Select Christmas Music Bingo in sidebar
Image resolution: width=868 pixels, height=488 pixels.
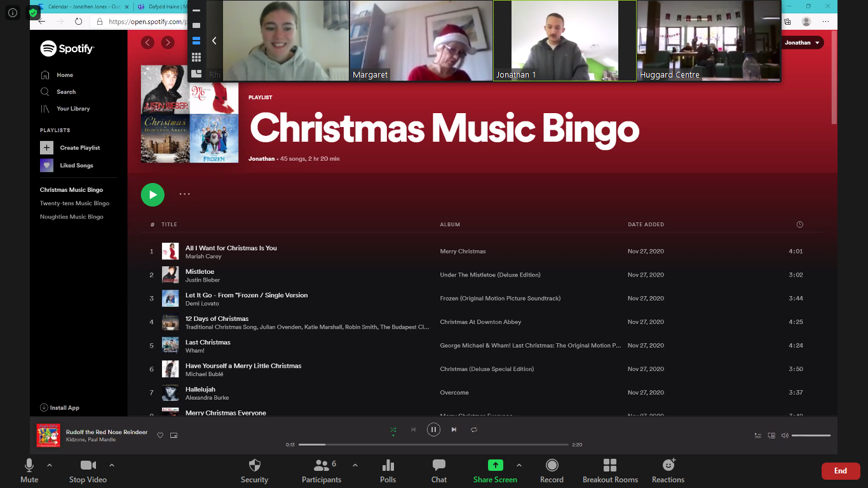[71, 190]
